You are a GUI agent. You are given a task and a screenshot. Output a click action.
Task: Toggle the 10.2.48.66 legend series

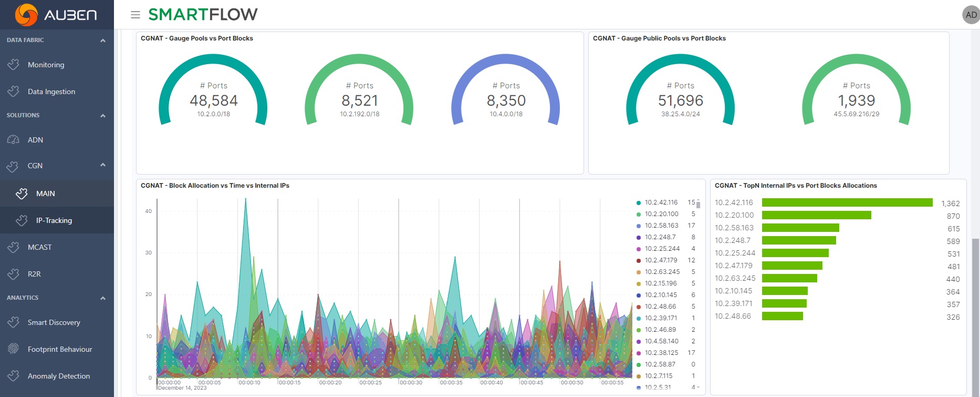pos(660,307)
